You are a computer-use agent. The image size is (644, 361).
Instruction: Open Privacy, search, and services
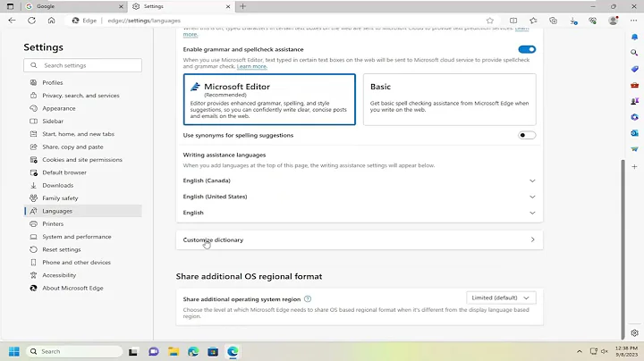pos(83,96)
